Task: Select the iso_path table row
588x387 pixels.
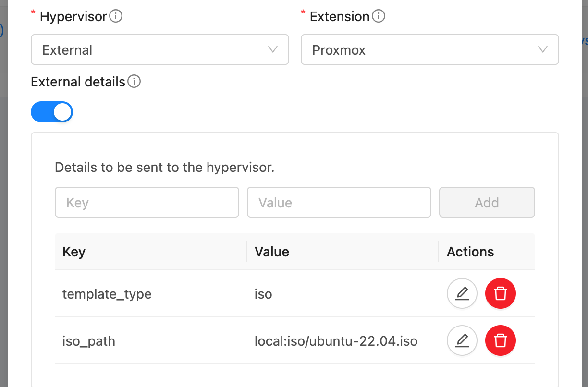Action: pyautogui.click(x=192, y=340)
